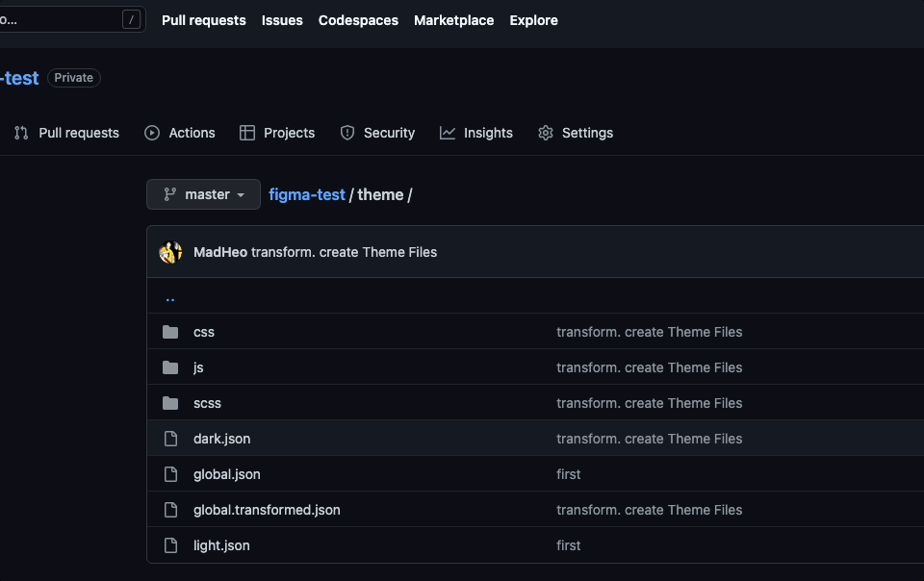The image size is (924, 581).
Task: Switch to the Security tab
Action: point(377,133)
